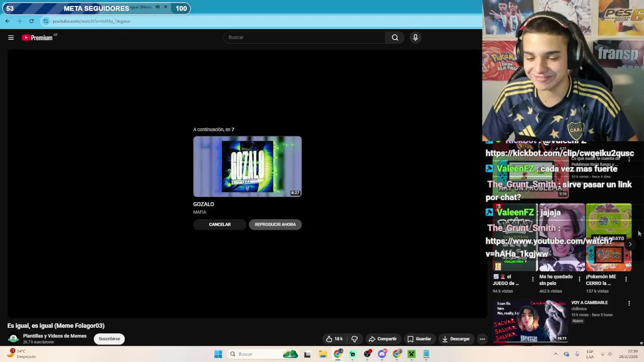
Task: Go forward with browser forward arrow
Action: click(19, 21)
